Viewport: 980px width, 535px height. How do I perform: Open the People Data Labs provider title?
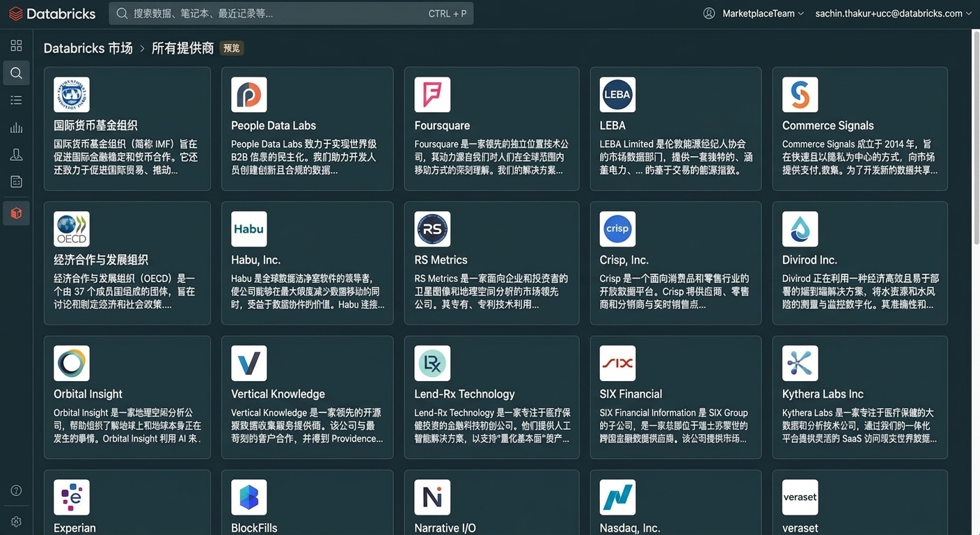coord(274,125)
